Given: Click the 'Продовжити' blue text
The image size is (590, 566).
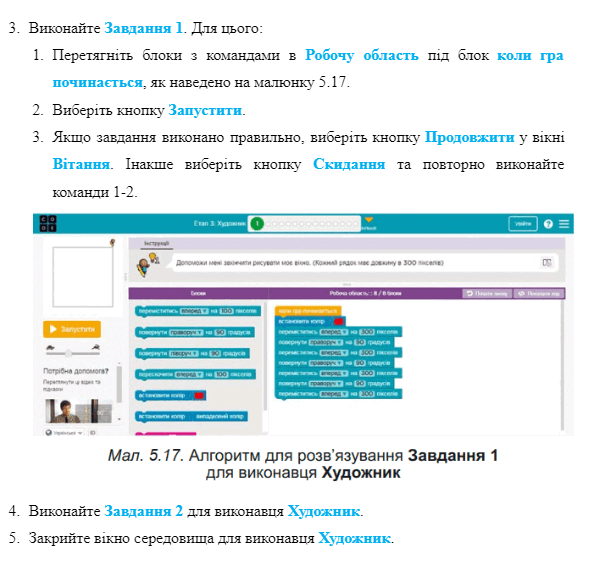Looking at the screenshot, I should pyautogui.click(x=469, y=137).
